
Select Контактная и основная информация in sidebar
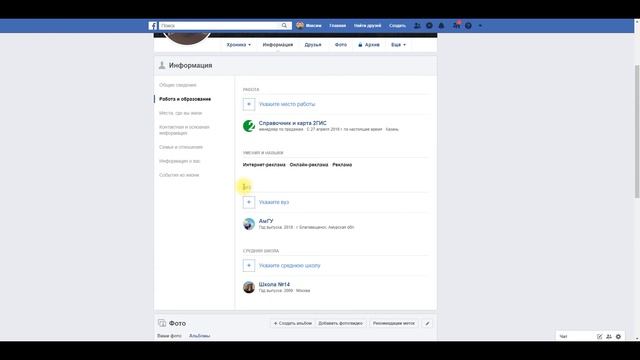(184, 130)
